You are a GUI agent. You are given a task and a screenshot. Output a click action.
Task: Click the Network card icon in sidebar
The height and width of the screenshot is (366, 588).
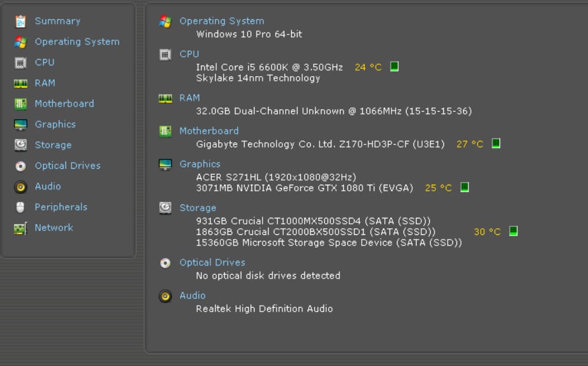coord(21,228)
